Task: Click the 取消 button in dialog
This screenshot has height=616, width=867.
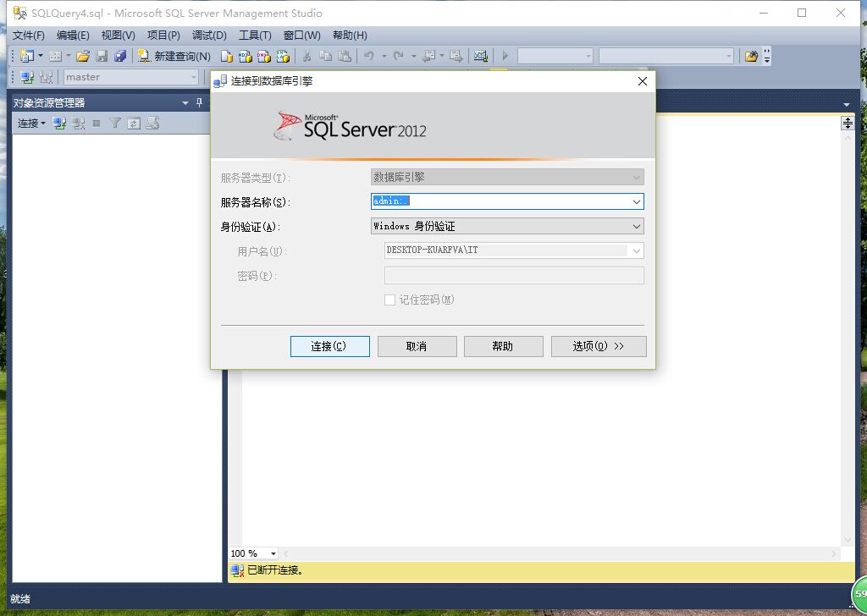Action: point(417,346)
